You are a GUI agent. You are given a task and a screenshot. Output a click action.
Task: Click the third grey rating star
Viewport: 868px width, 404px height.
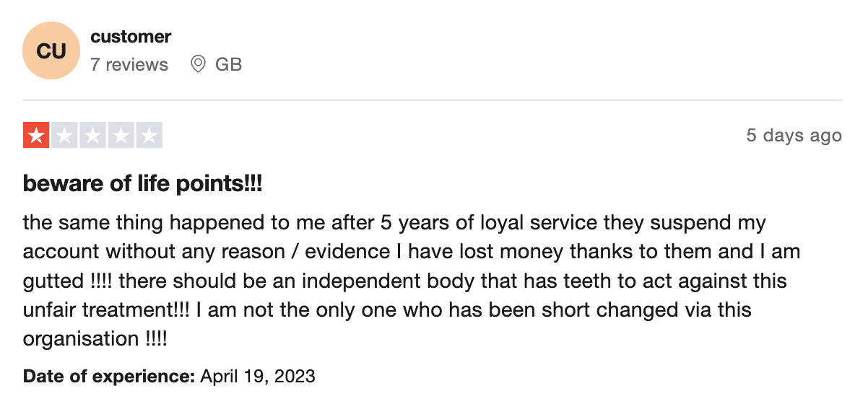[92, 136]
